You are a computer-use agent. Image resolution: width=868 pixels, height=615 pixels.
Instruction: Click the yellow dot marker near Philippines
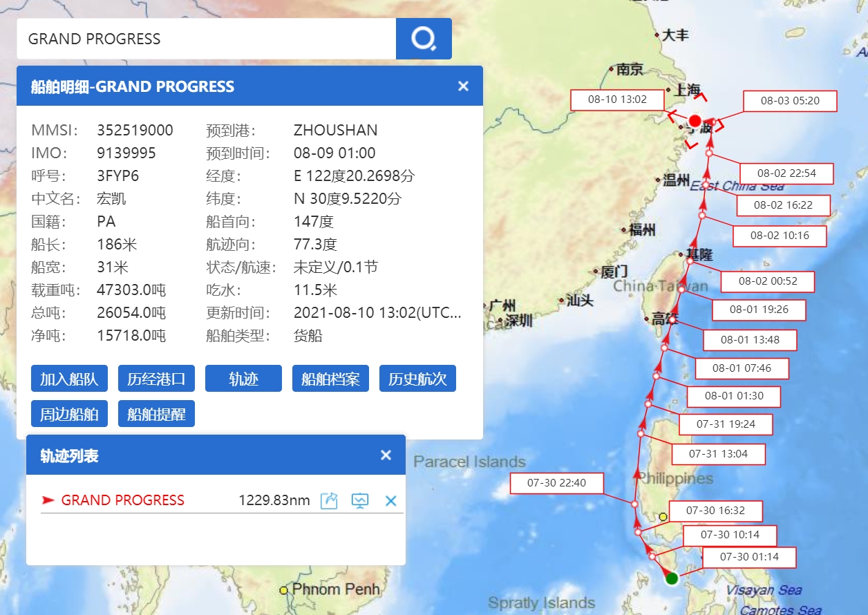point(663,516)
